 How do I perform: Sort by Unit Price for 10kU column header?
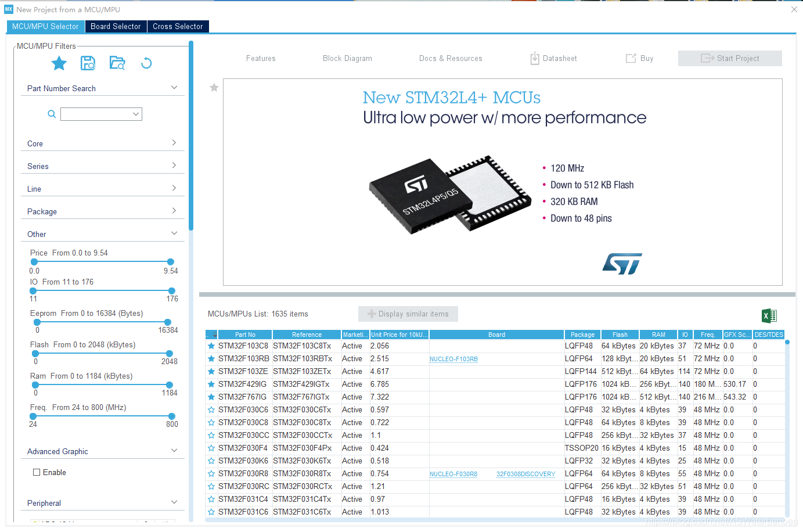[x=399, y=335]
